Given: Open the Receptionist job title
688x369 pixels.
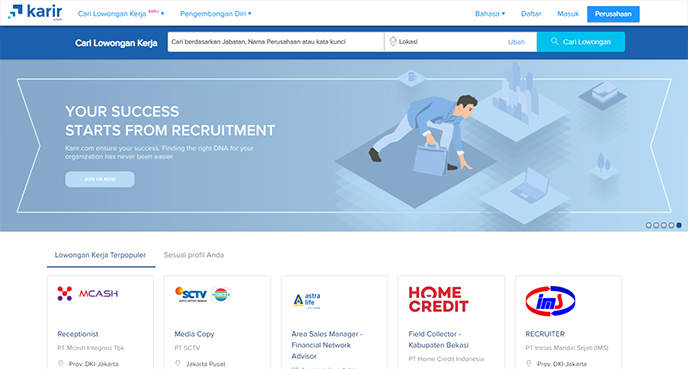Looking at the screenshot, I should (x=78, y=334).
